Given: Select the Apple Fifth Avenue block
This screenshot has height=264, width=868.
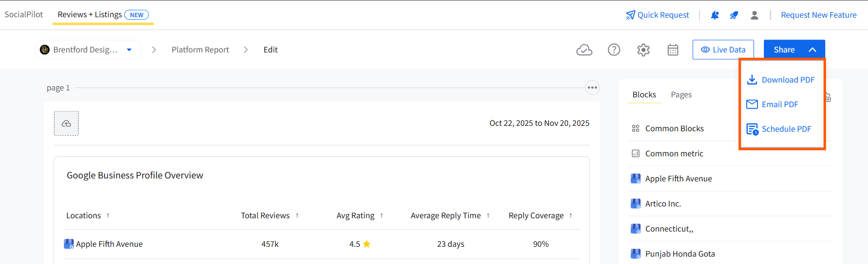Looking at the screenshot, I should (x=730, y=178).
